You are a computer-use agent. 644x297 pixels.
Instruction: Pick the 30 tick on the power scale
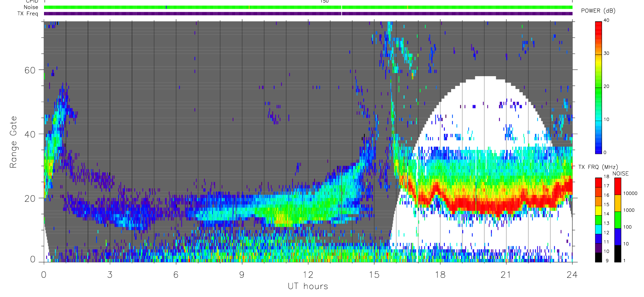[606, 53]
